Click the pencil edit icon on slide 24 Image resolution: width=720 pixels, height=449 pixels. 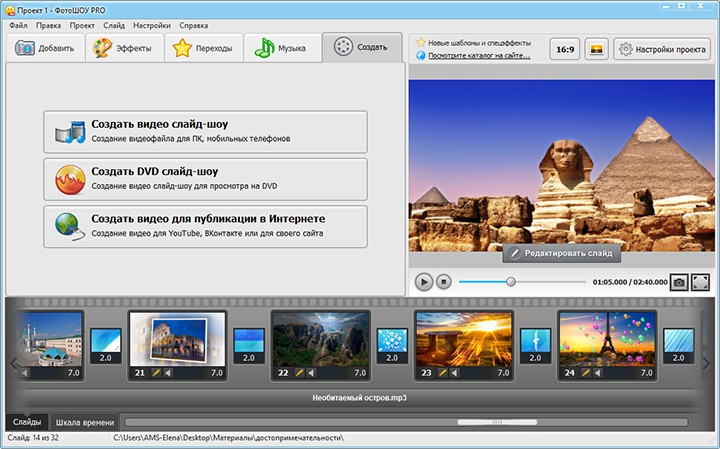pos(587,373)
